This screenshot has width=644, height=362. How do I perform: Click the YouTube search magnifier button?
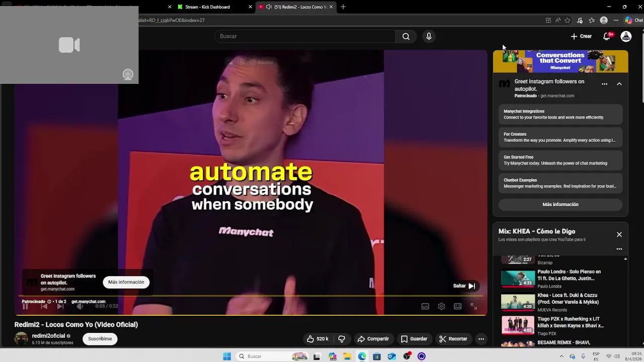[x=406, y=36]
